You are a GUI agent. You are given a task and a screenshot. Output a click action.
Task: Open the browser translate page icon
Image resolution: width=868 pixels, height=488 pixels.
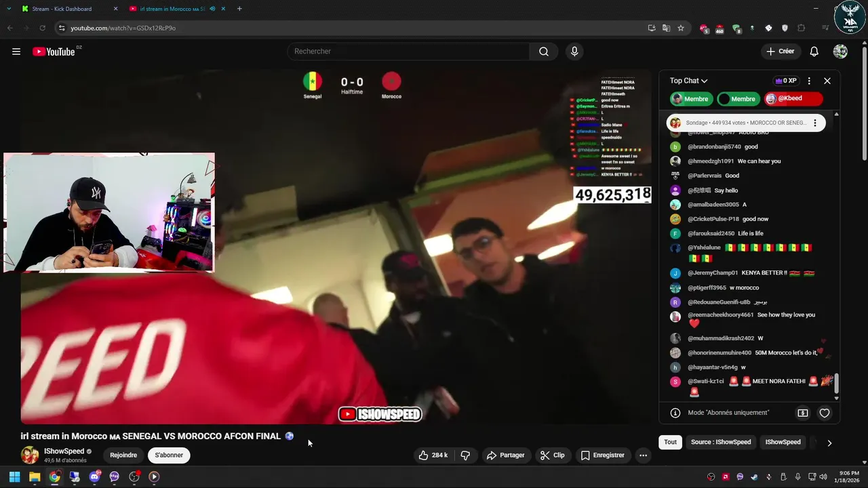pyautogui.click(x=666, y=28)
